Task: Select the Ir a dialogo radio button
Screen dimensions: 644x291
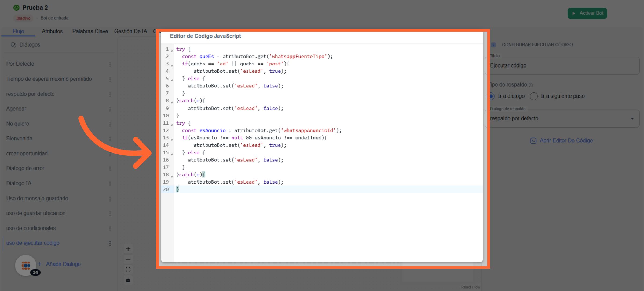Action: (491, 96)
